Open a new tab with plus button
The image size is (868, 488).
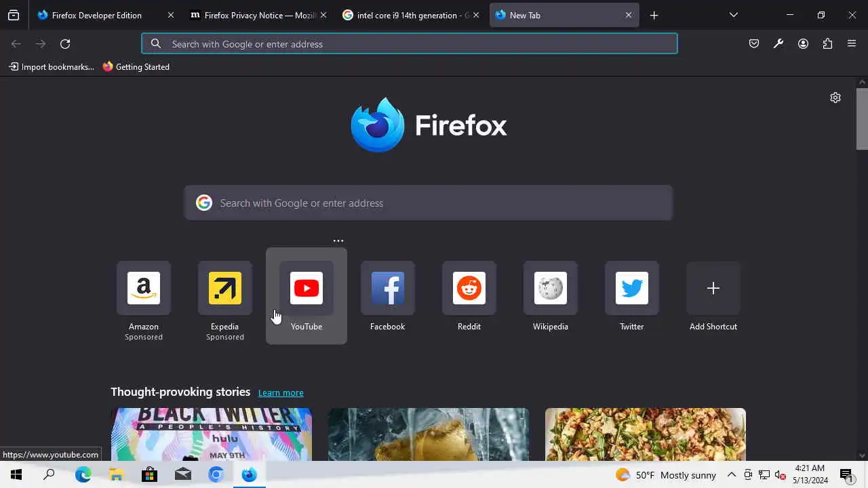pyautogui.click(x=654, y=15)
